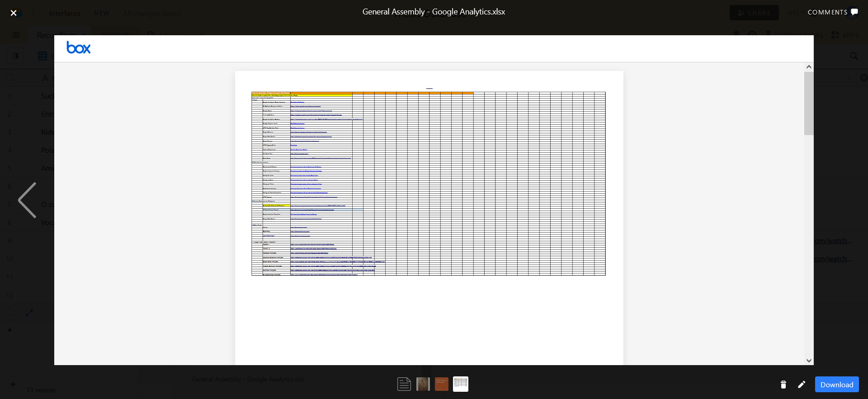Click the Box logo in the preview header
Screen dimensions: 868x399
tap(79, 47)
